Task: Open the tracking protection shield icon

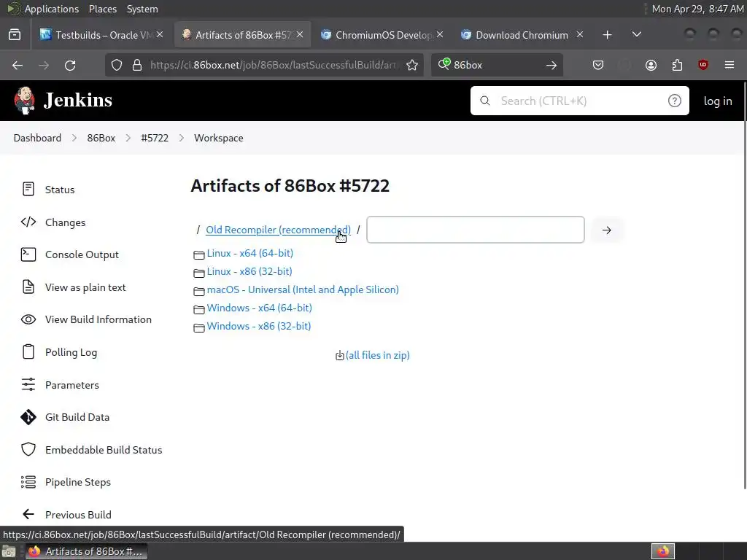Action: coord(116,65)
